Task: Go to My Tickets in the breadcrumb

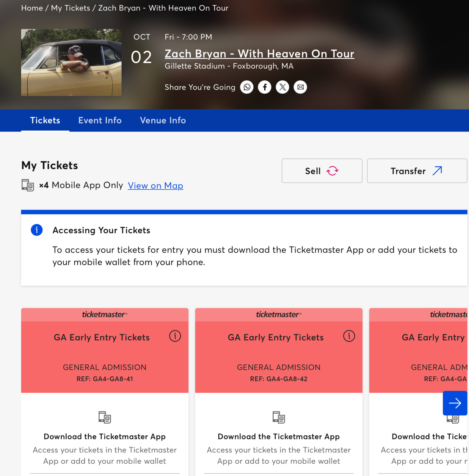Action: pos(70,8)
